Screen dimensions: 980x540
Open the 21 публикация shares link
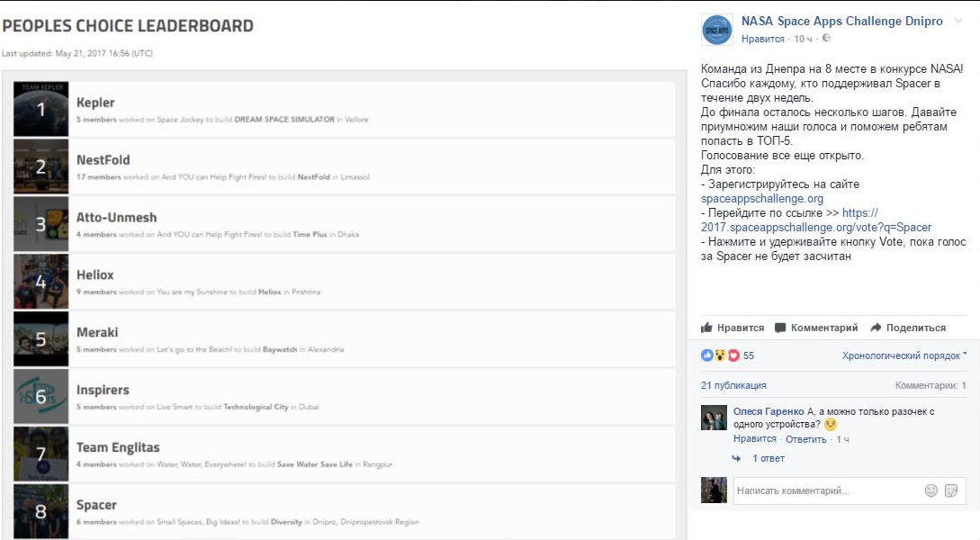pos(733,385)
